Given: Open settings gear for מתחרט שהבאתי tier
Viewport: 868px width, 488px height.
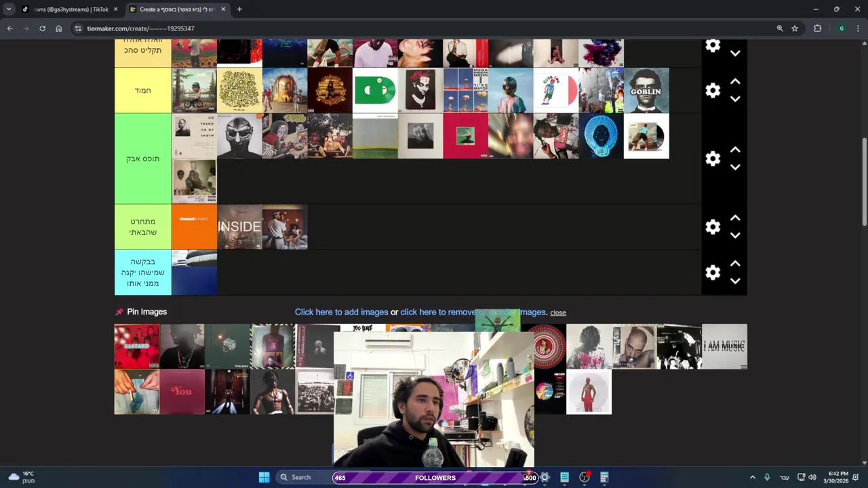Looking at the screenshot, I should [x=713, y=227].
